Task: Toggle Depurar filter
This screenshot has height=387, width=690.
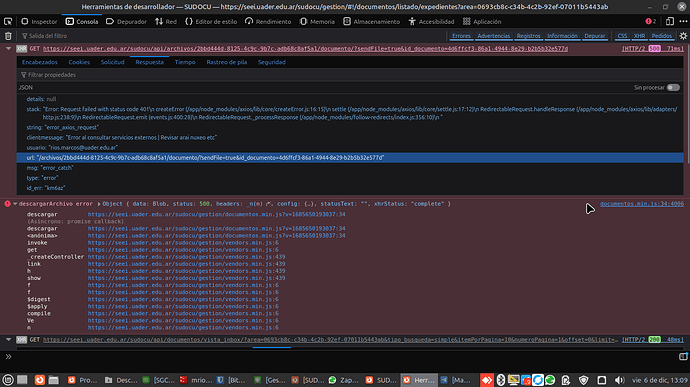Action: [x=595, y=36]
